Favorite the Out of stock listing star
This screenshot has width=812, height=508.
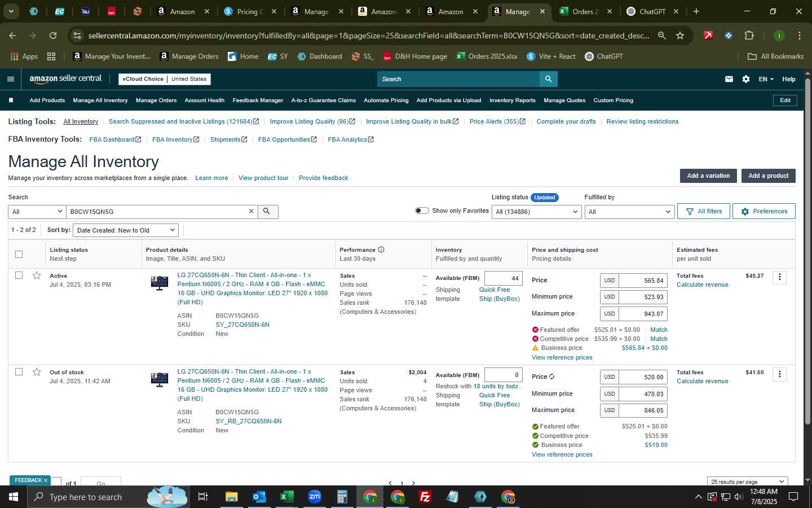[37, 372]
